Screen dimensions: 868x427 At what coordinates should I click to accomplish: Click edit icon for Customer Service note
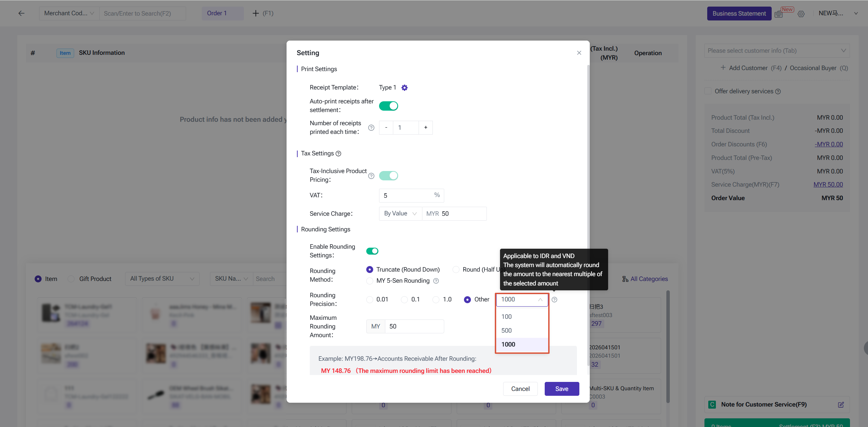(x=841, y=405)
